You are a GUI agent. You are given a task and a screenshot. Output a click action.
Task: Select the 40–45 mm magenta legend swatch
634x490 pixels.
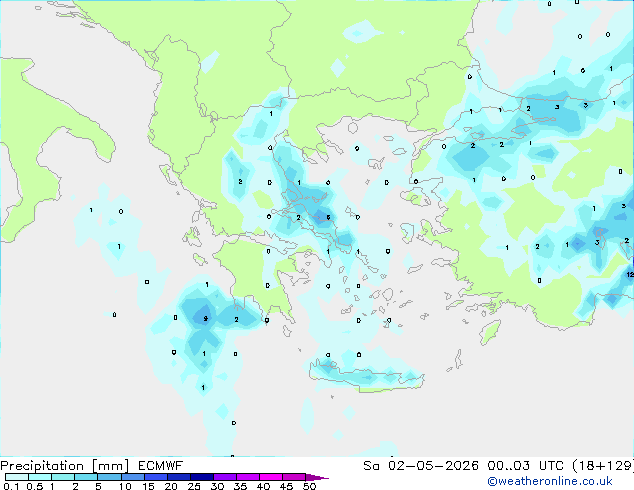[271, 477]
